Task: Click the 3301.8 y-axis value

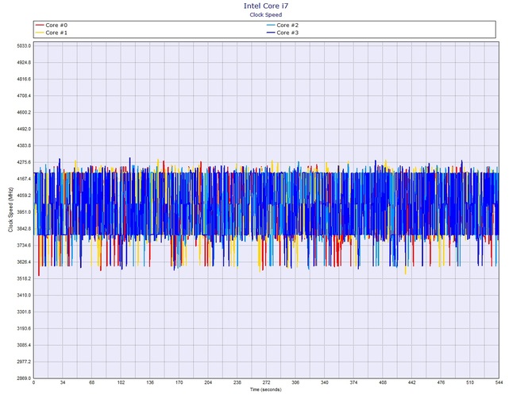Action: click(24, 312)
